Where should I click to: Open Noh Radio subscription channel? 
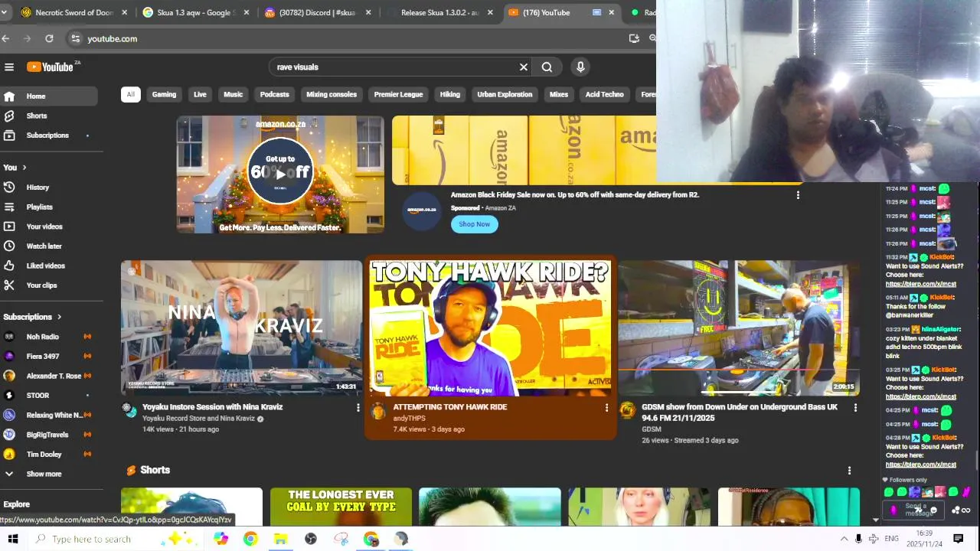(49, 337)
